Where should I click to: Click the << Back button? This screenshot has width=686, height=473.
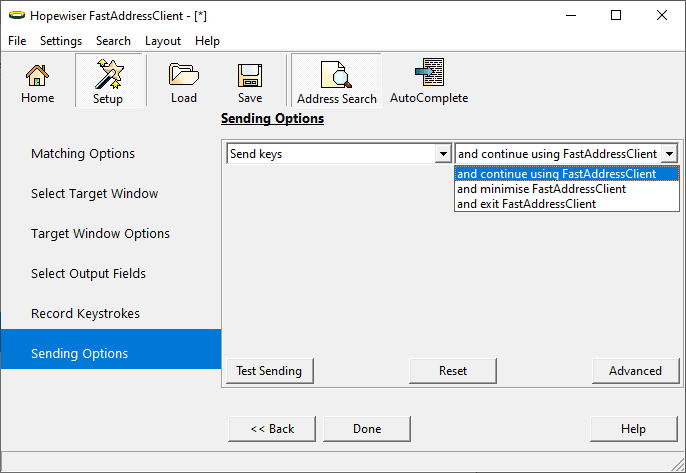tap(272, 429)
